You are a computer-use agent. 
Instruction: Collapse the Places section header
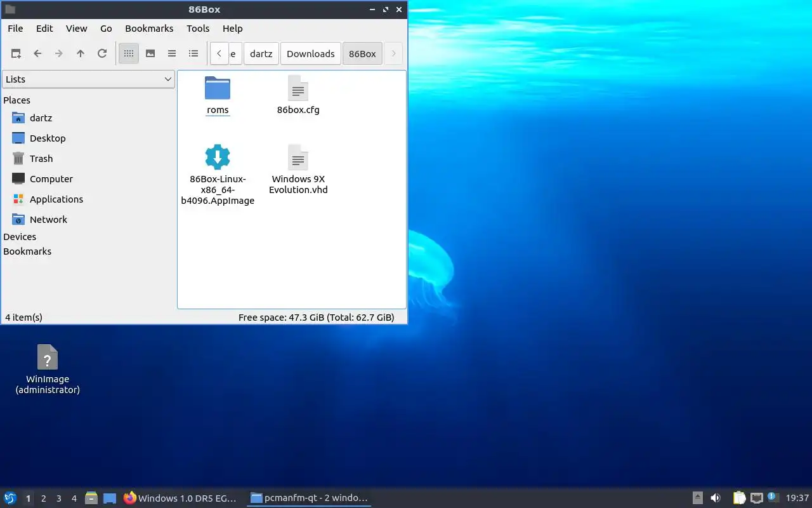(x=17, y=100)
